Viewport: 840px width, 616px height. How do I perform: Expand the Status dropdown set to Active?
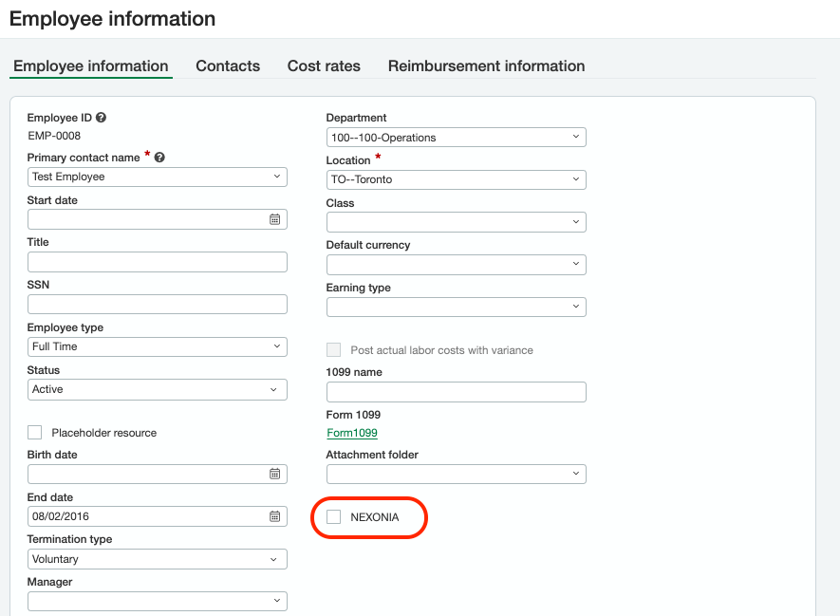coord(157,389)
